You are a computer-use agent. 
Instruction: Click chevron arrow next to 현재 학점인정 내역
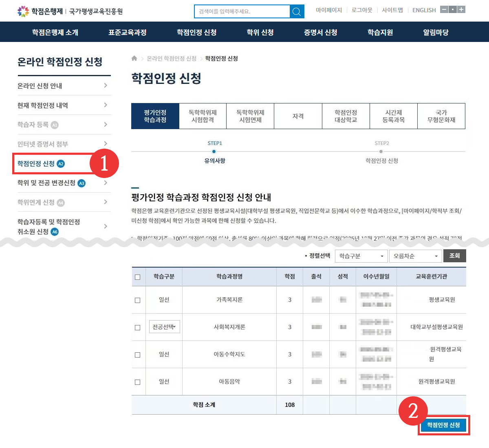click(x=106, y=105)
